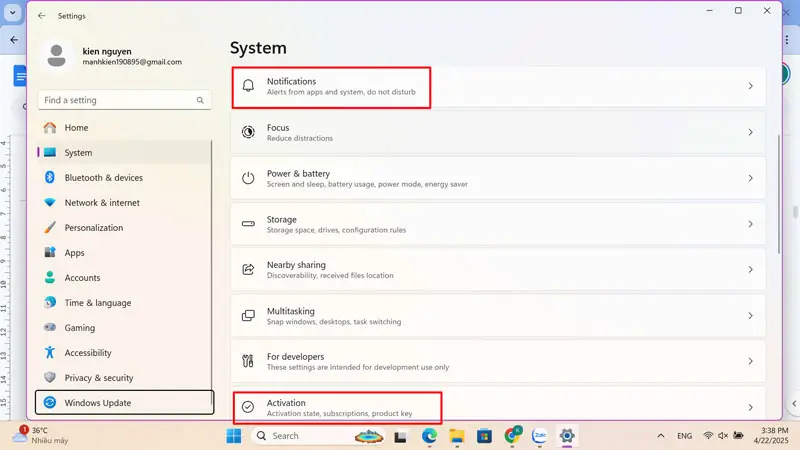The image size is (800, 450).
Task: Click the Settings gear in the taskbar
Action: tap(567, 436)
